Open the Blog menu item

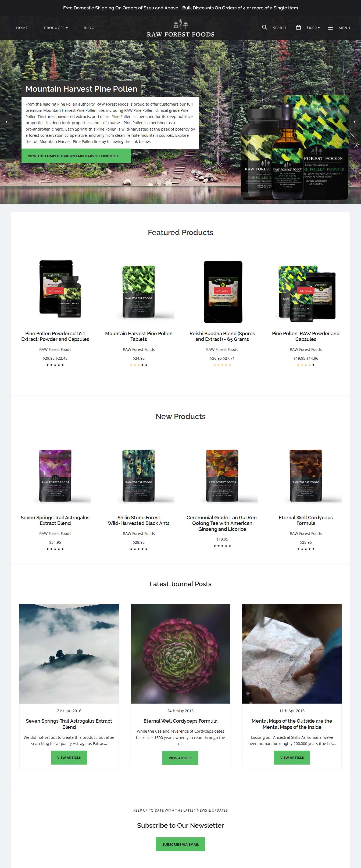(89, 28)
